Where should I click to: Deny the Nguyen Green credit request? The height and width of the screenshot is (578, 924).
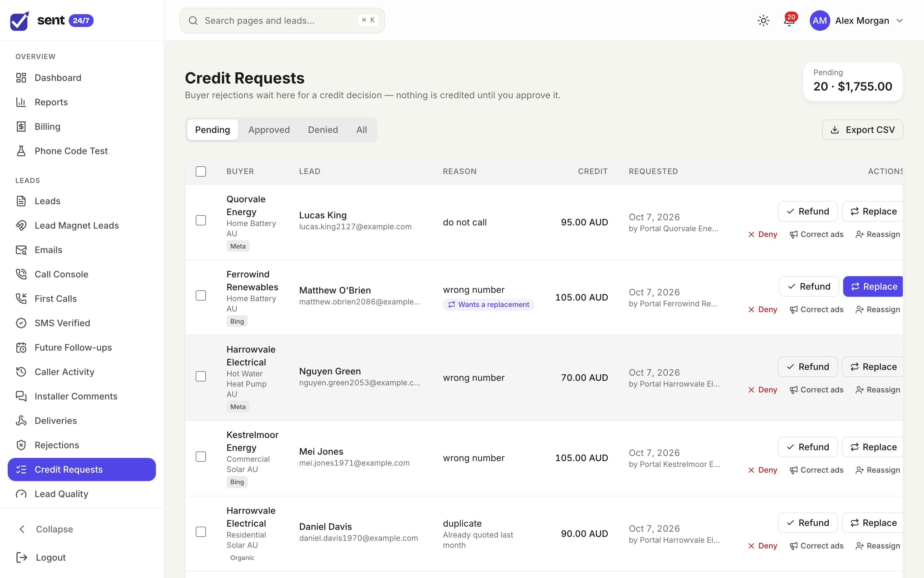763,390
